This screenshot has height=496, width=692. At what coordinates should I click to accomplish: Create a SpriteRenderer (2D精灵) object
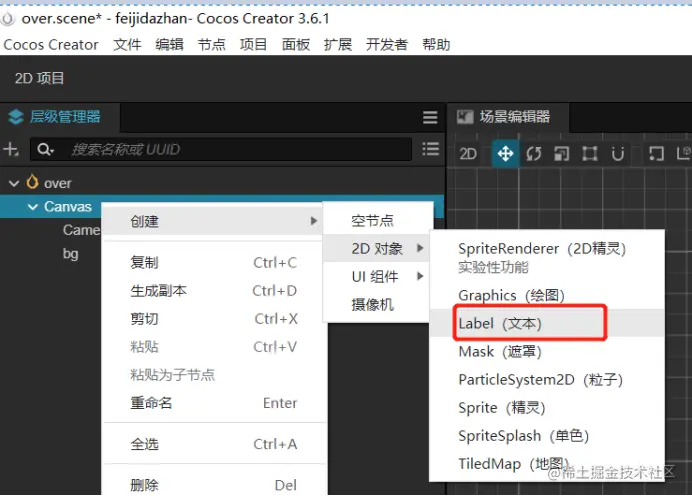(x=547, y=257)
